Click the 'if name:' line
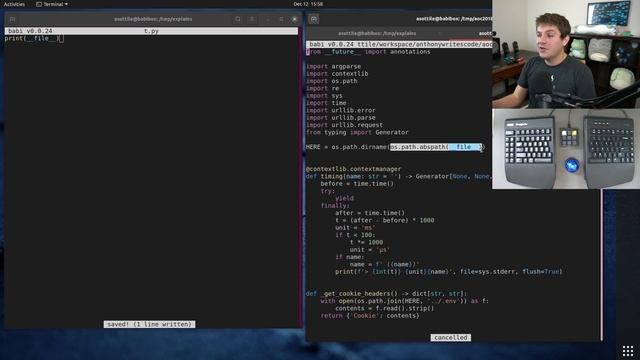 349,257
